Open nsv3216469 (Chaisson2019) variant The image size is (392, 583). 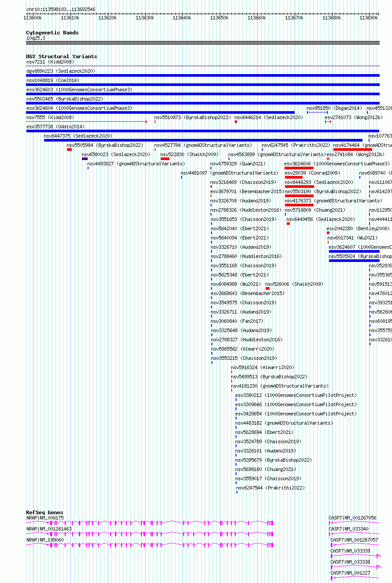click(243, 182)
